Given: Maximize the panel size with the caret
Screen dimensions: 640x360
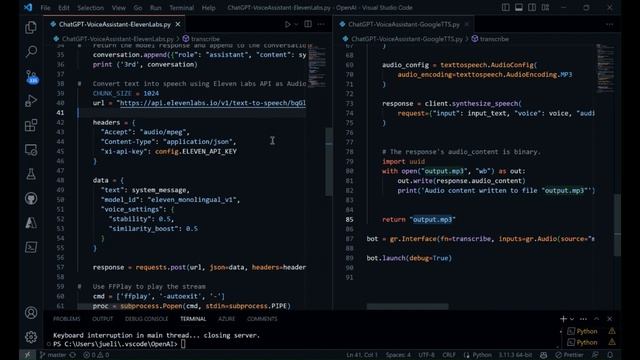Looking at the screenshot, I should click(596, 319).
